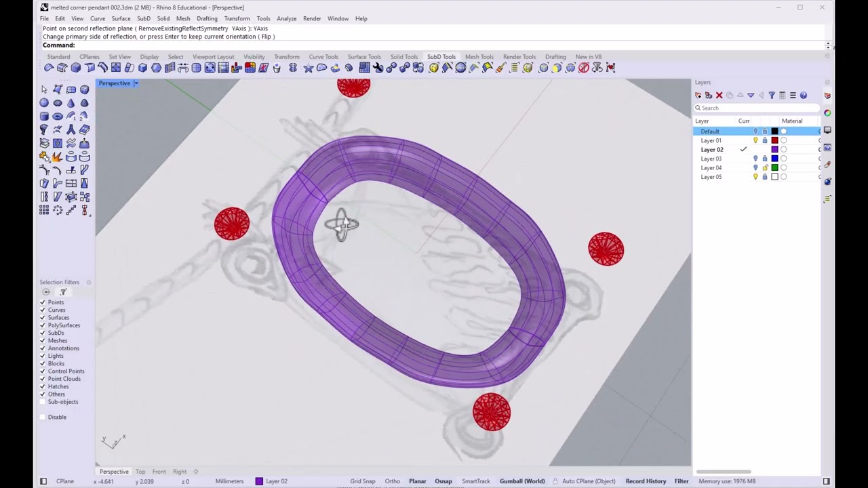Open the hamburger menu in Layers panel
The height and width of the screenshot is (488, 868).
tap(793, 95)
